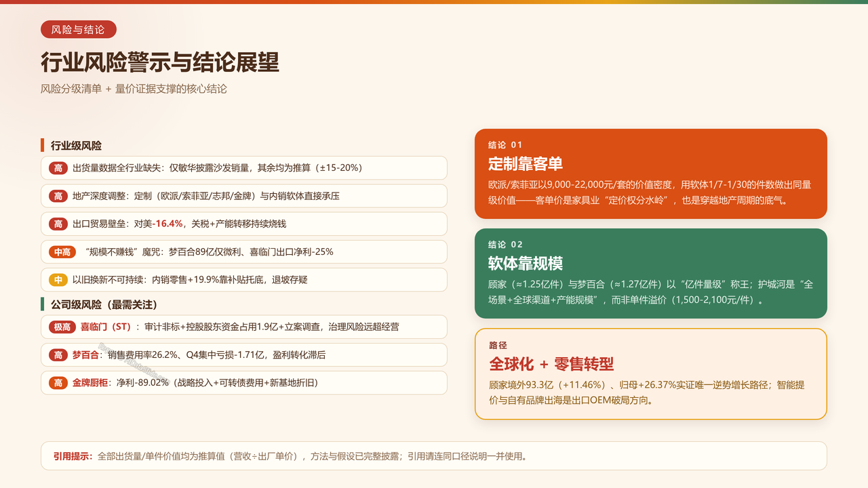Image resolution: width=868 pixels, height=488 pixels.
Task: Click the red -16.4% figure
Action: pyautogui.click(x=167, y=224)
